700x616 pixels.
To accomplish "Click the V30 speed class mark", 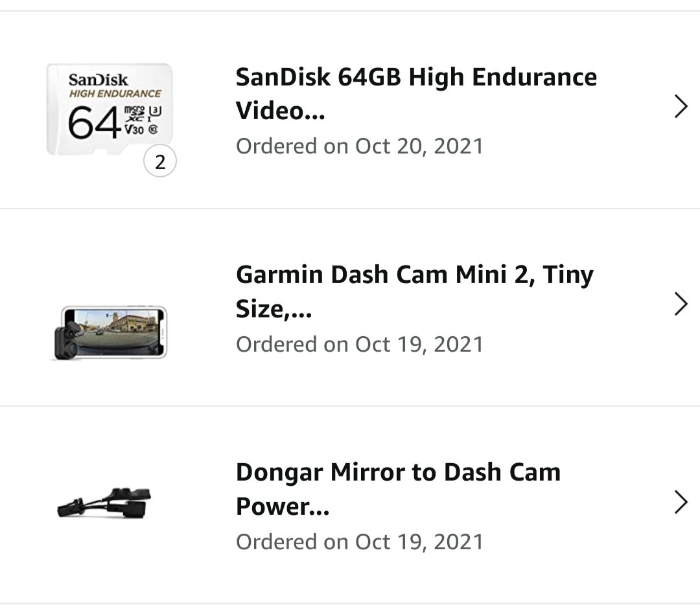I will (x=134, y=130).
